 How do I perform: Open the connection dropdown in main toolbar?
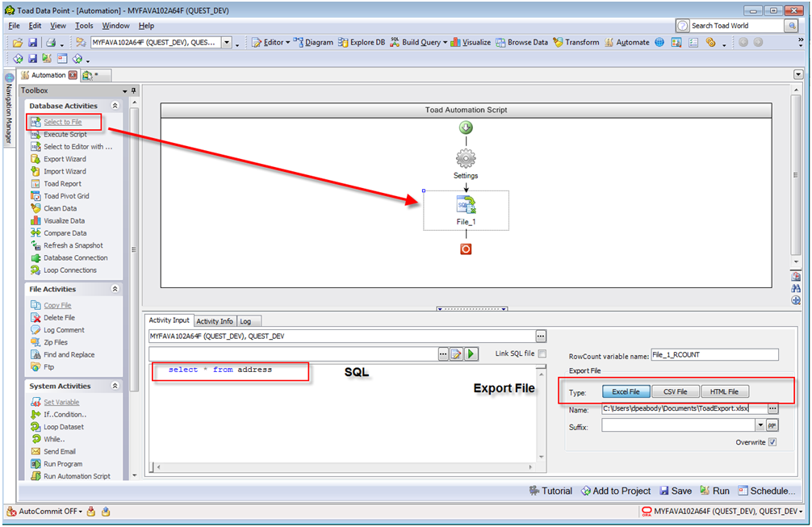227,43
